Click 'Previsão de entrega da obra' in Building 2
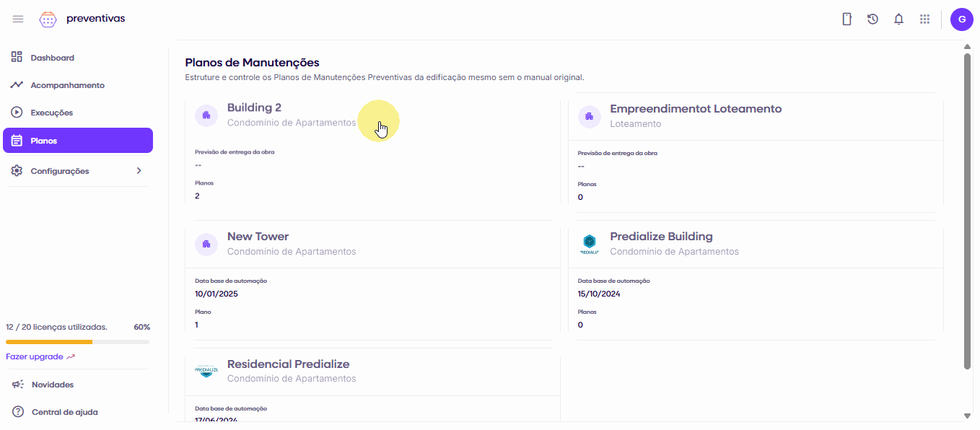980x430 pixels. (235, 152)
